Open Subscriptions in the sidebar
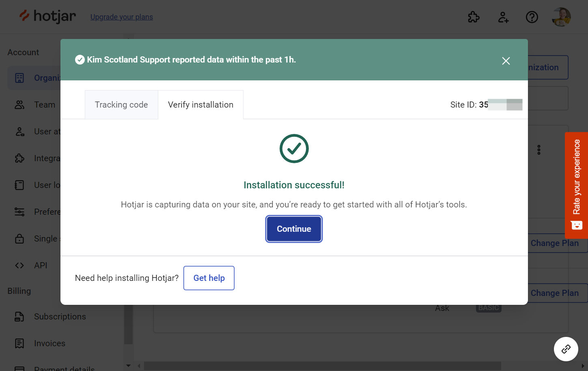Image resolution: width=588 pixels, height=371 pixels. [x=60, y=317]
